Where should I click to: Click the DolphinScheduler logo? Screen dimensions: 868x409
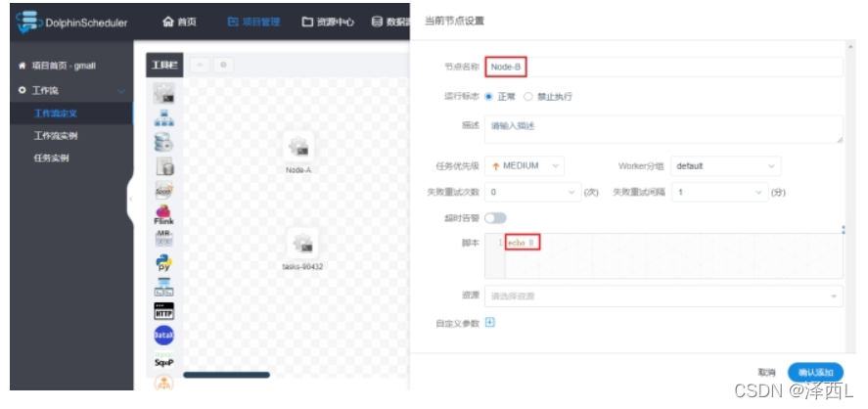click(x=71, y=23)
